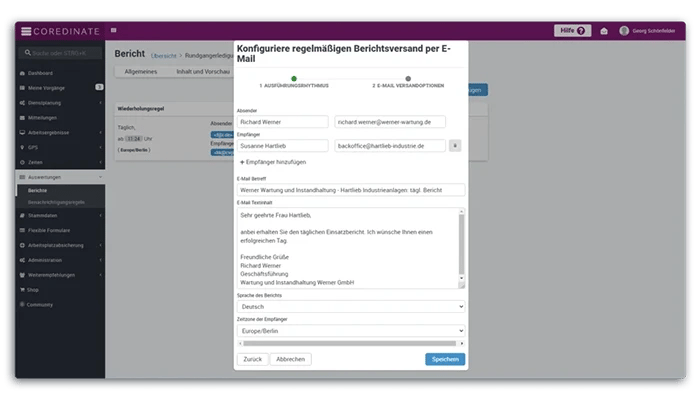This screenshot has height=405, width=700.
Task: Select step 2 E-Mail Versandoptionen indicator
Action: [407, 78]
